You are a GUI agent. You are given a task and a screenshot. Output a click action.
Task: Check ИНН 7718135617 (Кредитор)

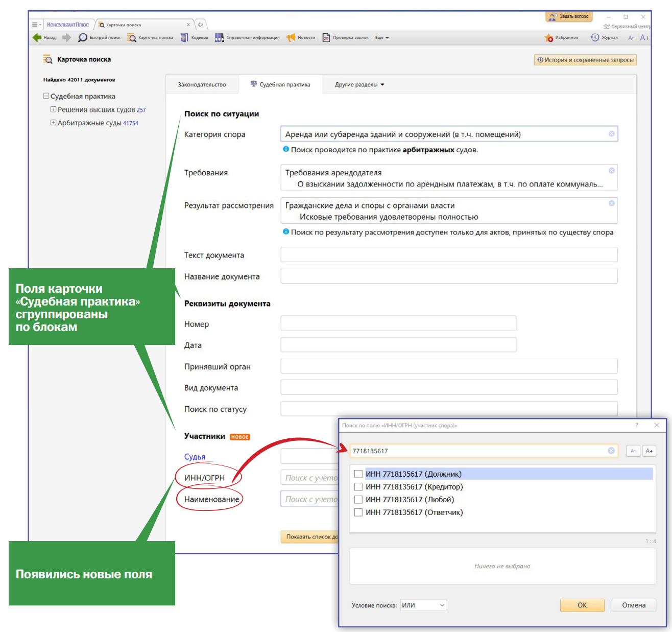pyautogui.click(x=358, y=487)
